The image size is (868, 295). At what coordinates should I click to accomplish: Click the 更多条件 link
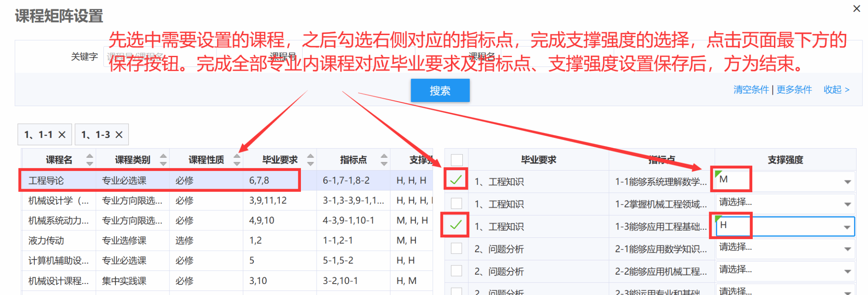(794, 90)
